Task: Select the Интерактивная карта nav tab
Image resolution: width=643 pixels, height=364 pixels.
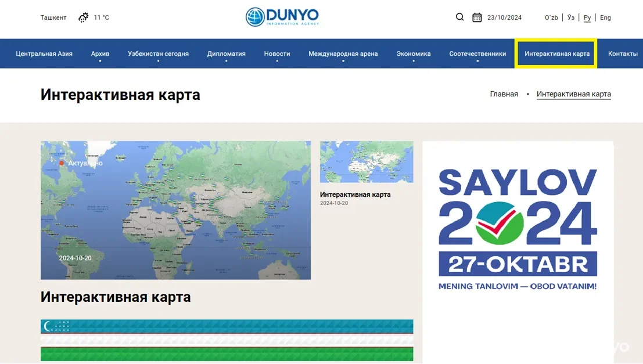Action: point(556,53)
